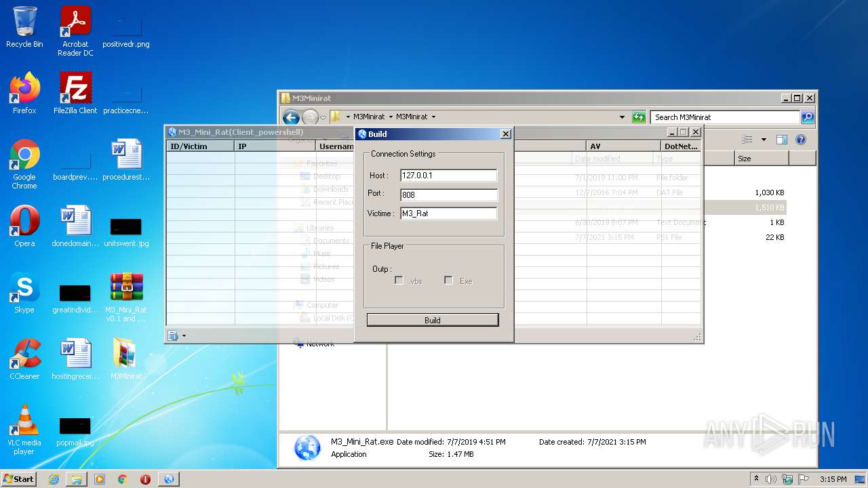Click the refresh button in explorer address bar

coord(639,117)
